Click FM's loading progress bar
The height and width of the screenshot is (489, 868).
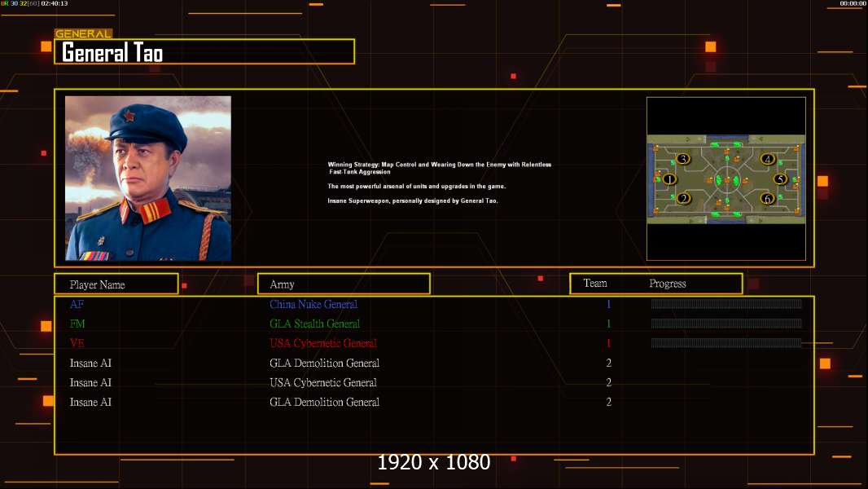click(x=726, y=323)
